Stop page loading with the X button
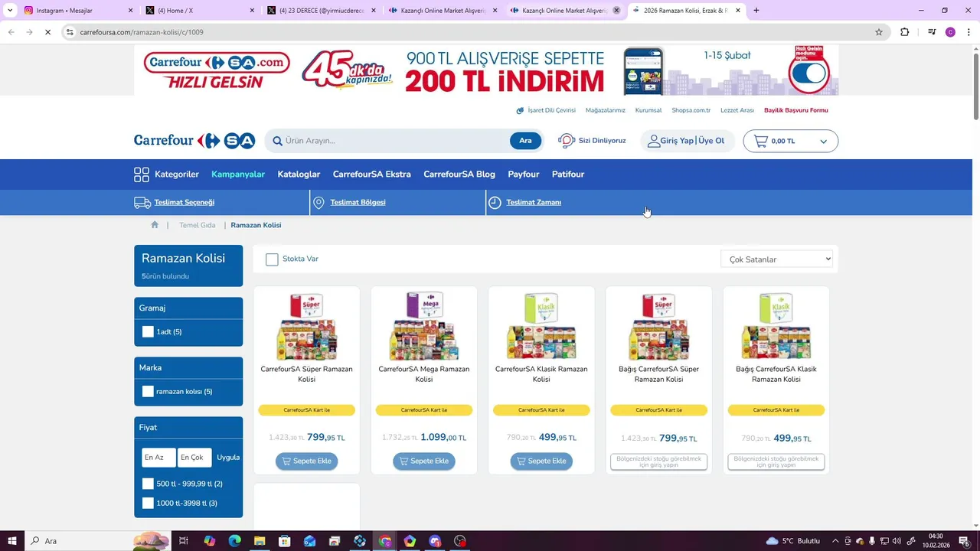 [x=47, y=32]
